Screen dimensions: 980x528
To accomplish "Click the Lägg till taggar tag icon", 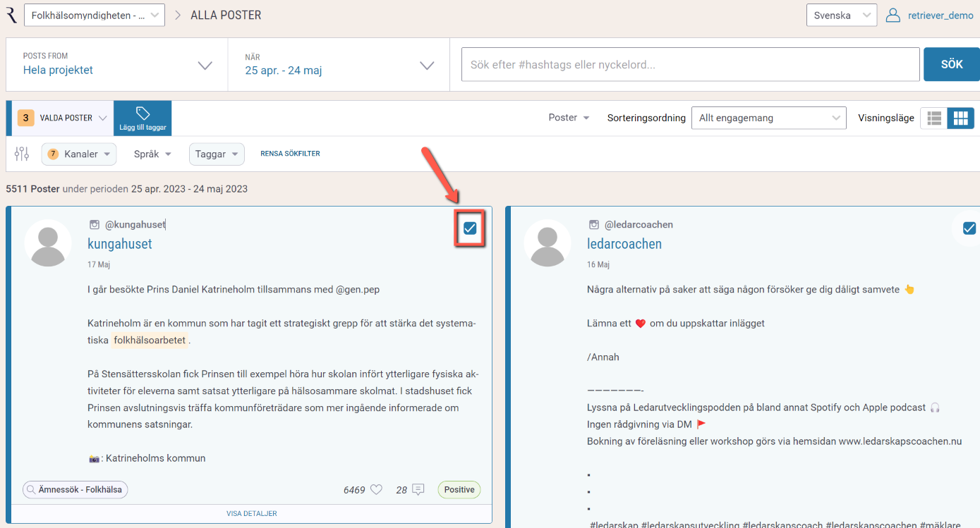I will pyautogui.click(x=143, y=113).
